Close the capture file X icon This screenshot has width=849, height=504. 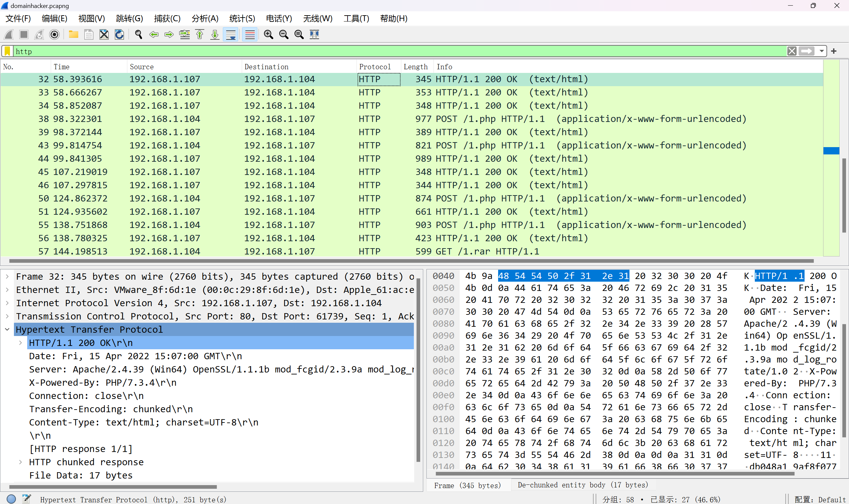pyautogui.click(x=104, y=34)
